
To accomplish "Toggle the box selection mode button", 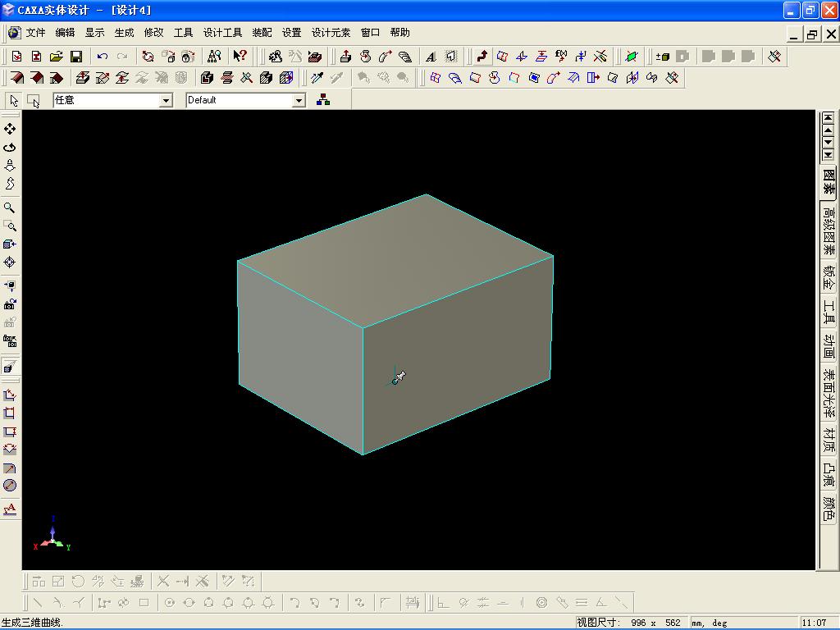I will click(34, 100).
